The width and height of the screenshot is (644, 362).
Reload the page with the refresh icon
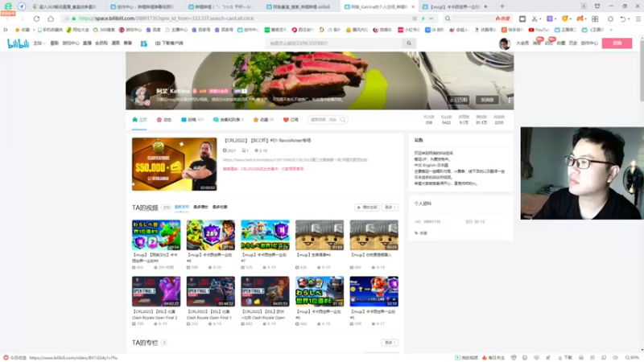(x=36, y=19)
